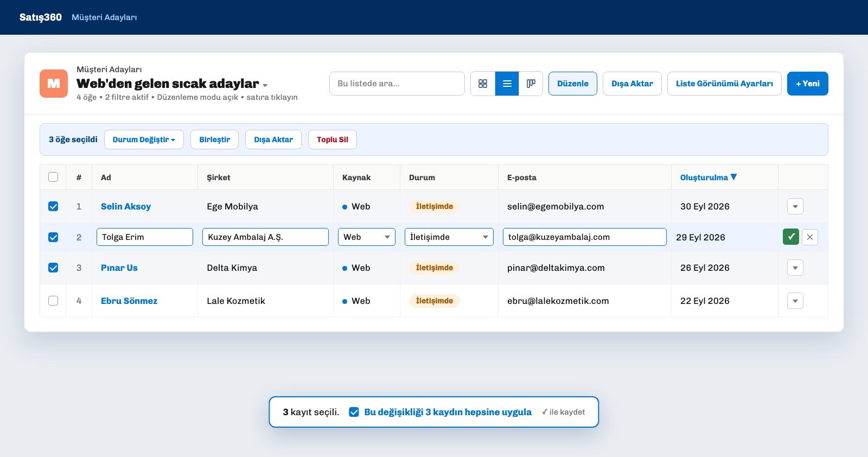Open the İletişimde status select in edit row
This screenshot has height=457, width=868.
449,237
